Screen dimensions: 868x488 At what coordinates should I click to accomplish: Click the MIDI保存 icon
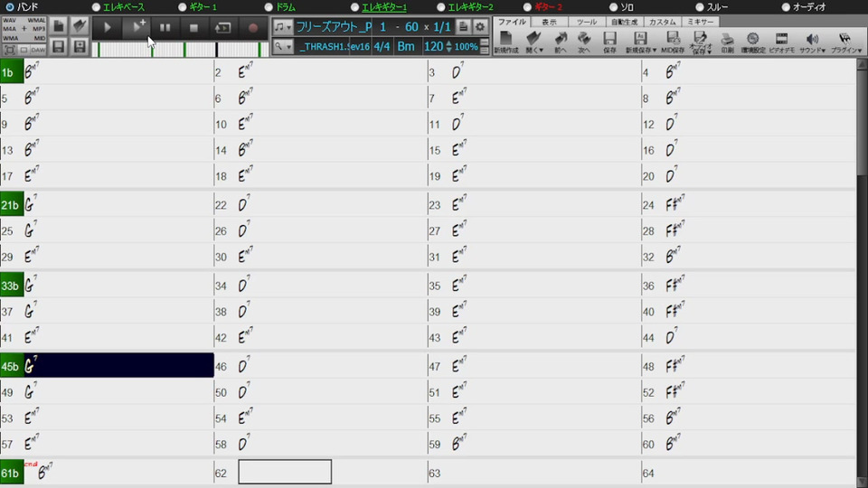[x=673, y=42]
